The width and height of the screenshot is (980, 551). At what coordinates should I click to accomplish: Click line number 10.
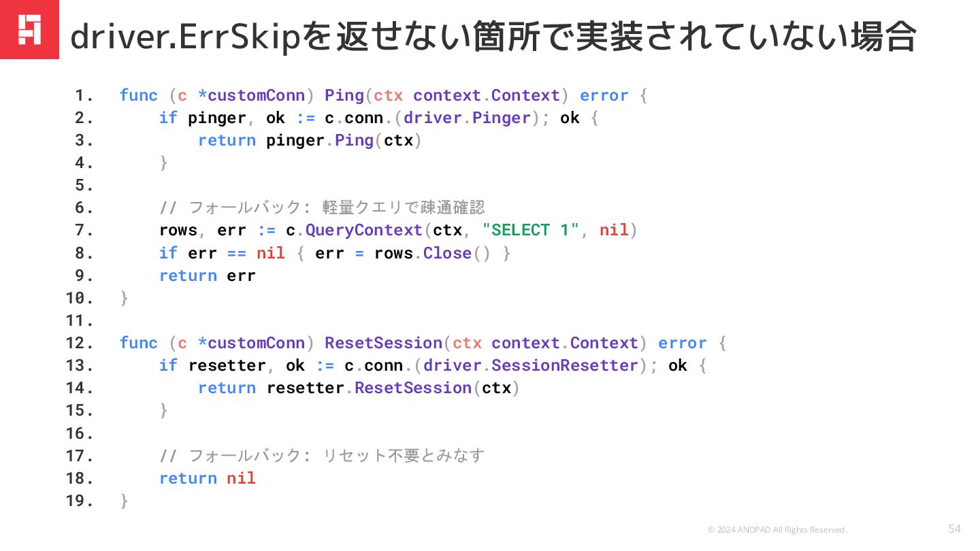click(x=79, y=298)
